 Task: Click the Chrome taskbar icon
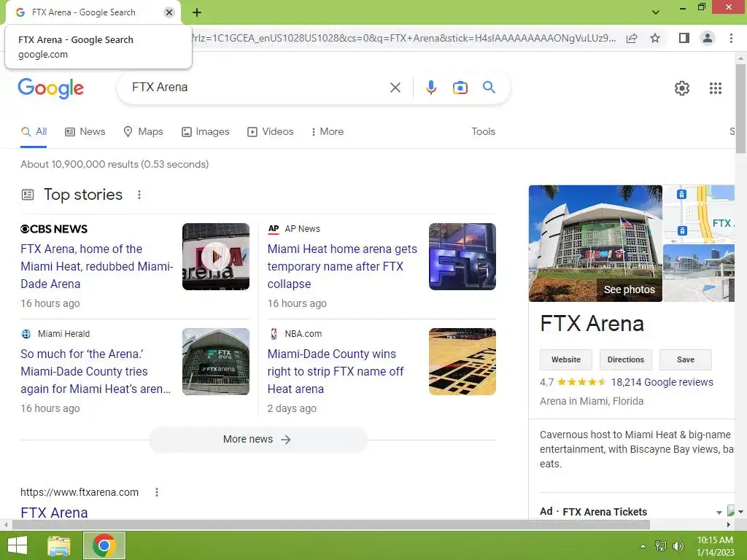pos(104,545)
